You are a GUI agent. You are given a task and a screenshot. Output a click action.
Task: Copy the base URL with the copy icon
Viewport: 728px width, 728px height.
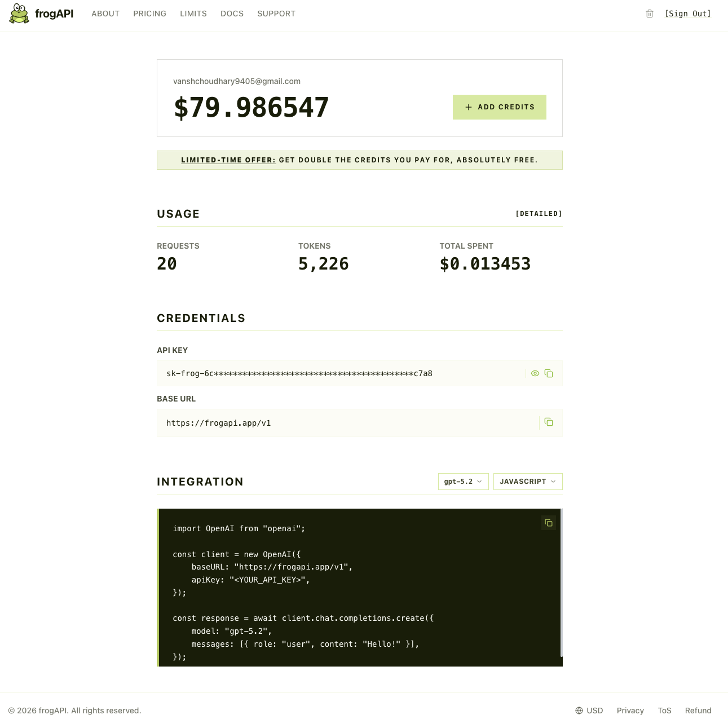coord(549,422)
